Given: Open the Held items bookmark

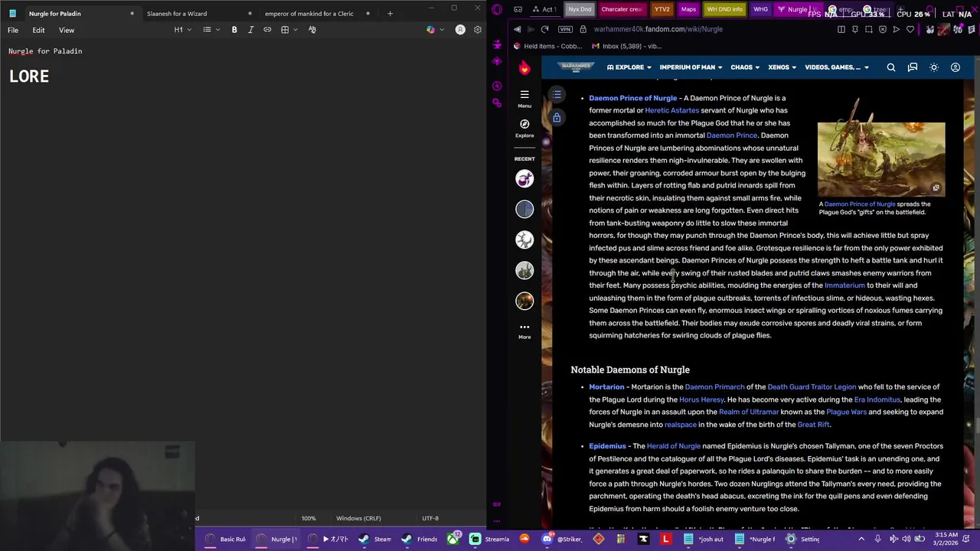Looking at the screenshot, I should 547,46.
